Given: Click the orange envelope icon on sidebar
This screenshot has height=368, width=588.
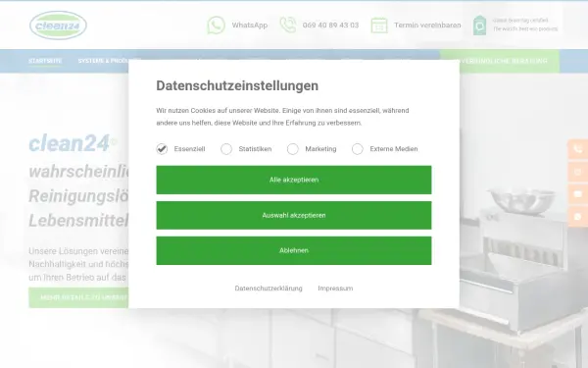Looking at the screenshot, I should [578, 194].
